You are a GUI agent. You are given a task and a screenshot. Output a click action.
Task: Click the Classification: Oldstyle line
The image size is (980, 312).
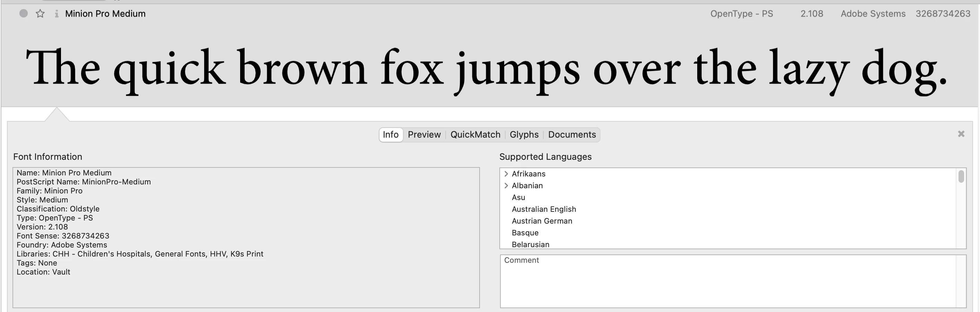(x=58, y=209)
